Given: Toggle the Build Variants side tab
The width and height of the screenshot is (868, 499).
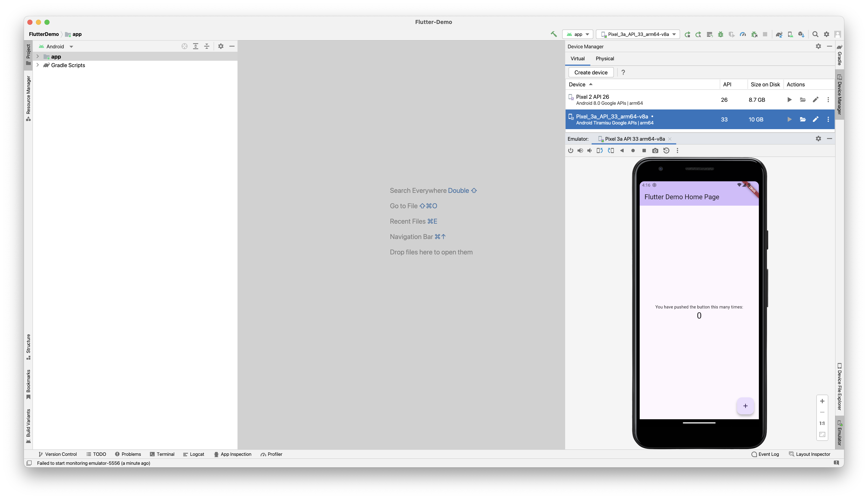Looking at the screenshot, I should click(28, 426).
